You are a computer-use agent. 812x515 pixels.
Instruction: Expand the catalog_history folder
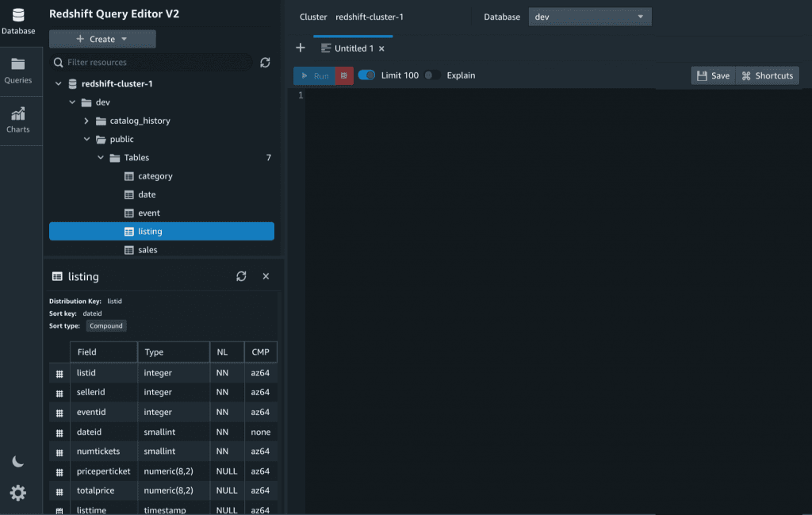click(x=88, y=120)
